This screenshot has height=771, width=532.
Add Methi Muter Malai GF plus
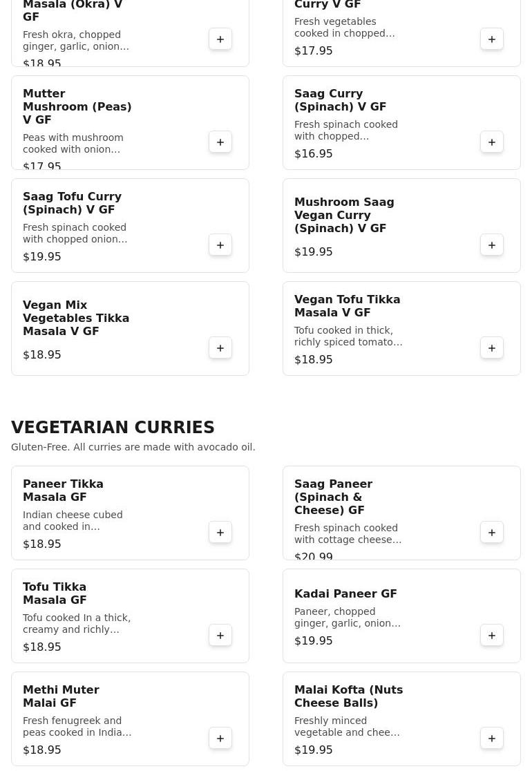220,739
